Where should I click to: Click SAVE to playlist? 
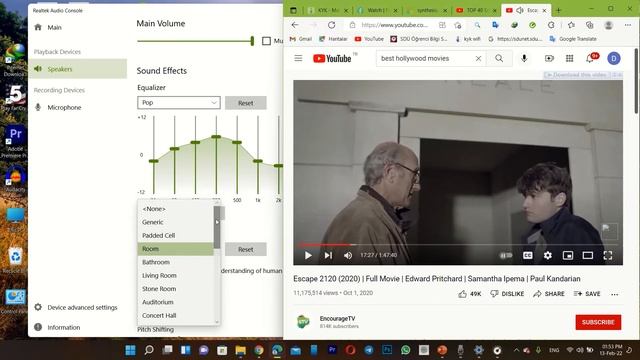pyautogui.click(x=587, y=294)
